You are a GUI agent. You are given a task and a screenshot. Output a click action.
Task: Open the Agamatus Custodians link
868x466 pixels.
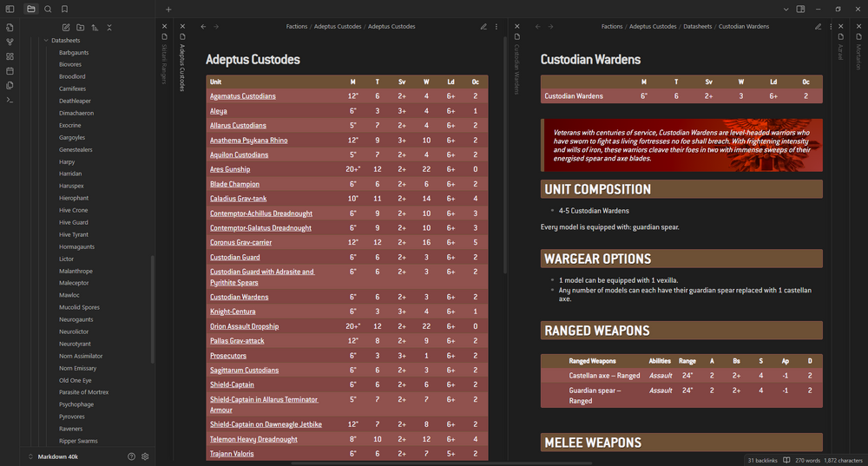242,96
